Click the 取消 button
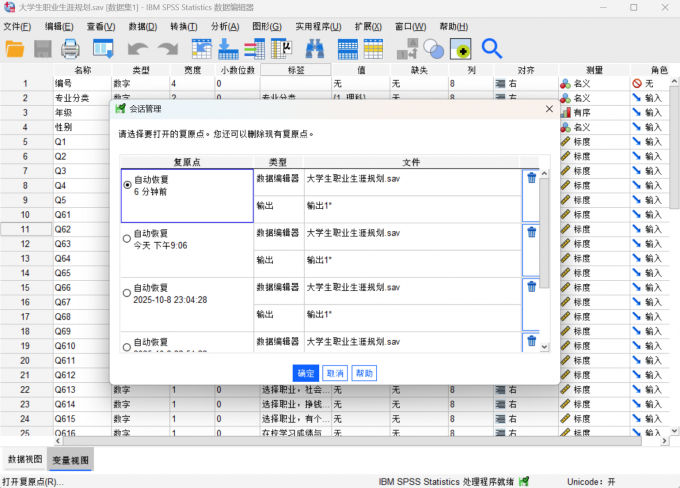 [335, 373]
